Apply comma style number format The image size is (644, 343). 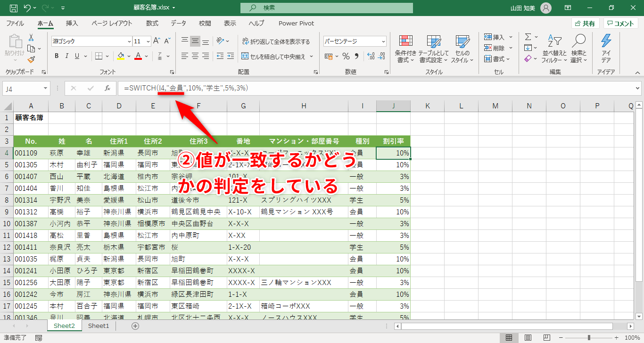[x=357, y=56]
